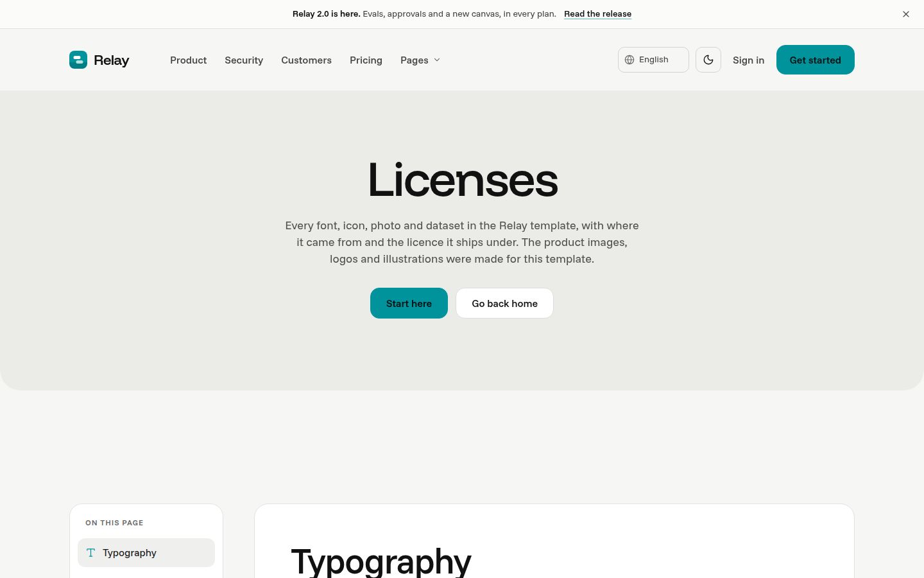The height and width of the screenshot is (578, 924).
Task: Click the 'ON THIS PAGE' label
Action: tap(114, 523)
